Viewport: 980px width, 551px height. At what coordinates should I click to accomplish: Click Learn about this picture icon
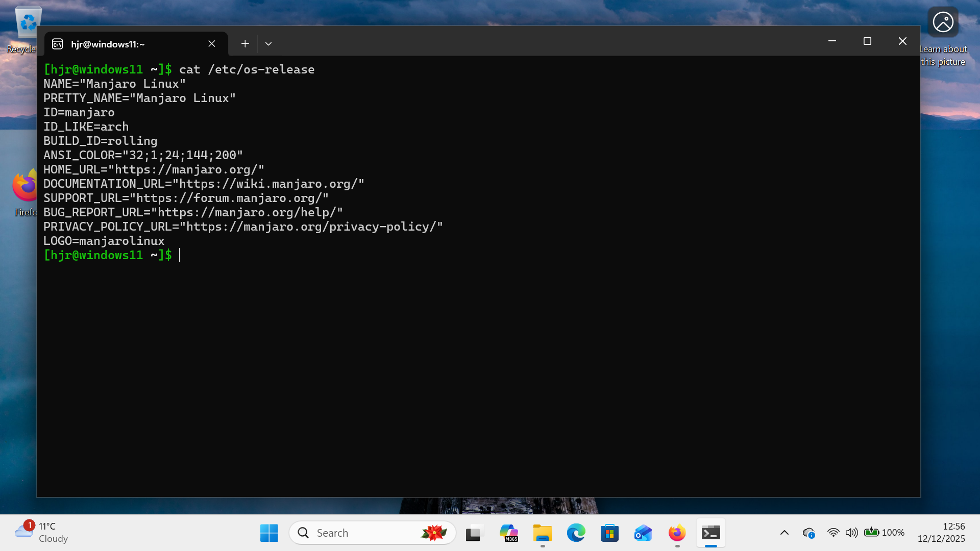[943, 22]
